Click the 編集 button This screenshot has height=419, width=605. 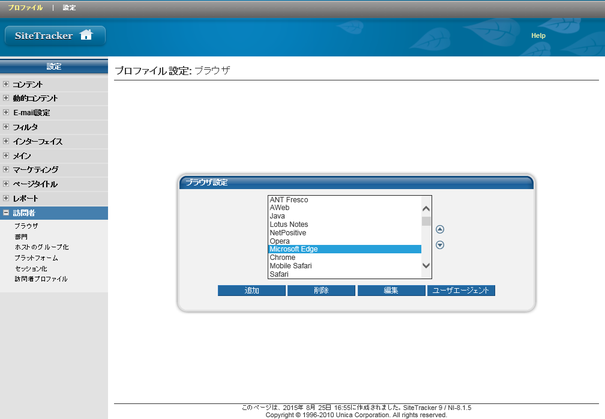391,291
